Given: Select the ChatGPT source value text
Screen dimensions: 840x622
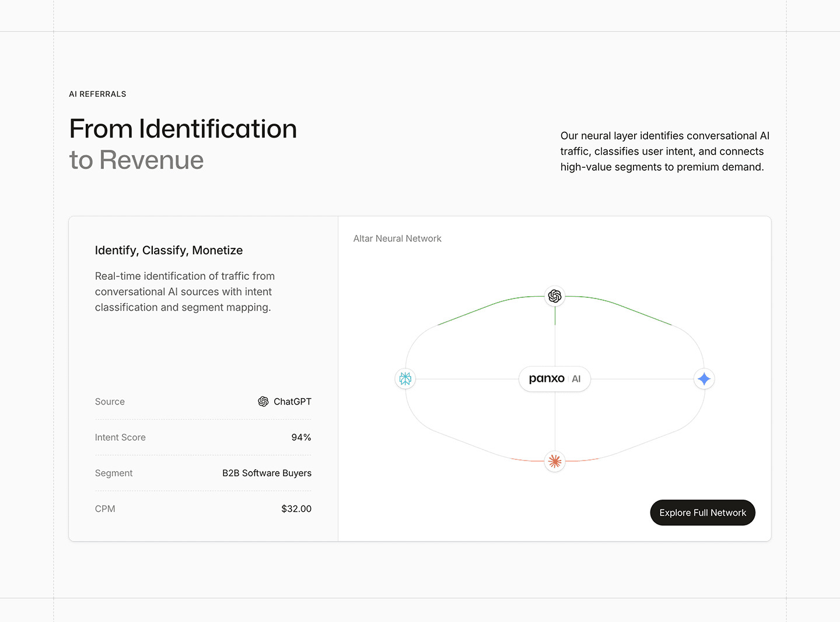Looking at the screenshot, I should (292, 402).
